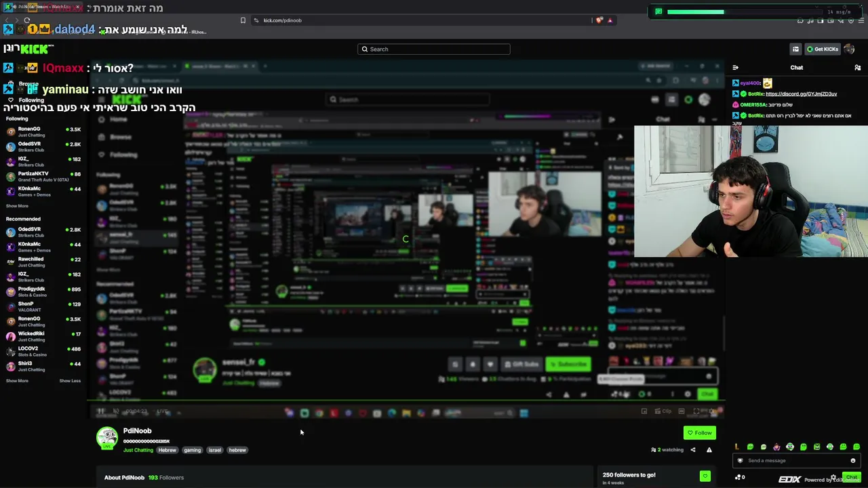The image size is (868, 488).
Task: Select the Hebrew language tag
Action: point(167,450)
